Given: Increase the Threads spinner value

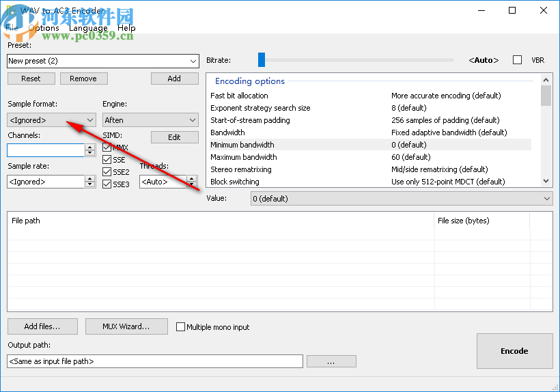Looking at the screenshot, I should [x=192, y=178].
